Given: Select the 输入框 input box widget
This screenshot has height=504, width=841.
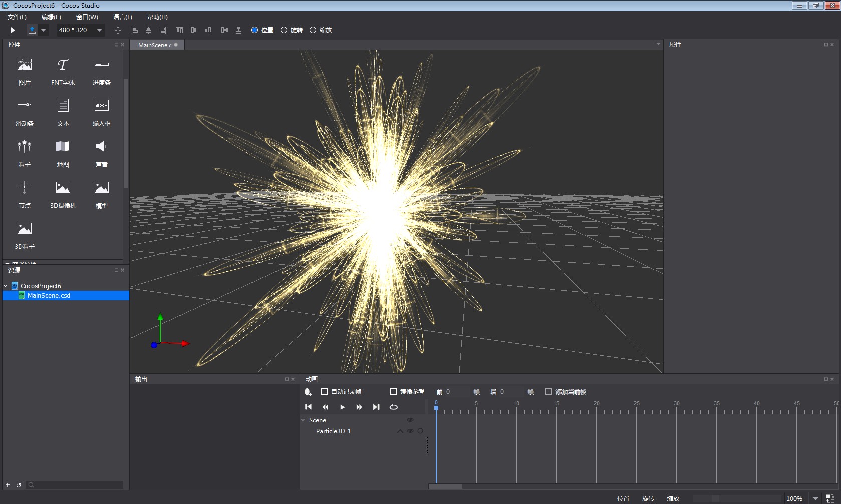Looking at the screenshot, I should tap(102, 113).
